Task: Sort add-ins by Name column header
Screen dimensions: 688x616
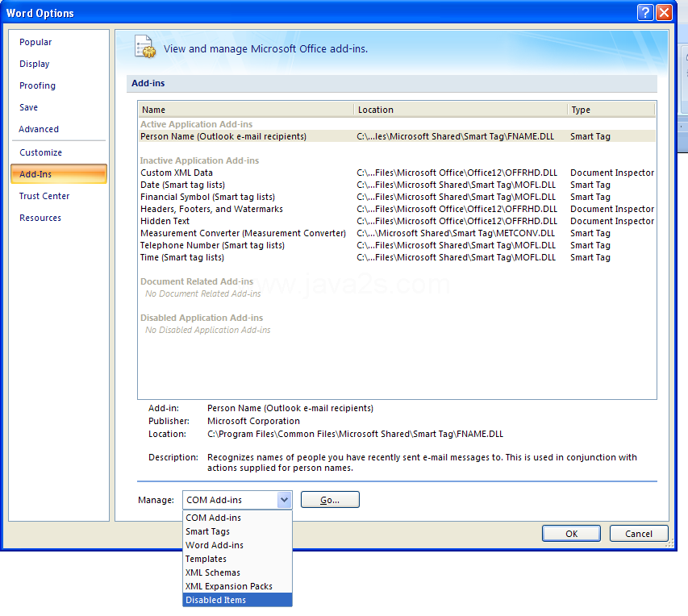Action: [246, 110]
